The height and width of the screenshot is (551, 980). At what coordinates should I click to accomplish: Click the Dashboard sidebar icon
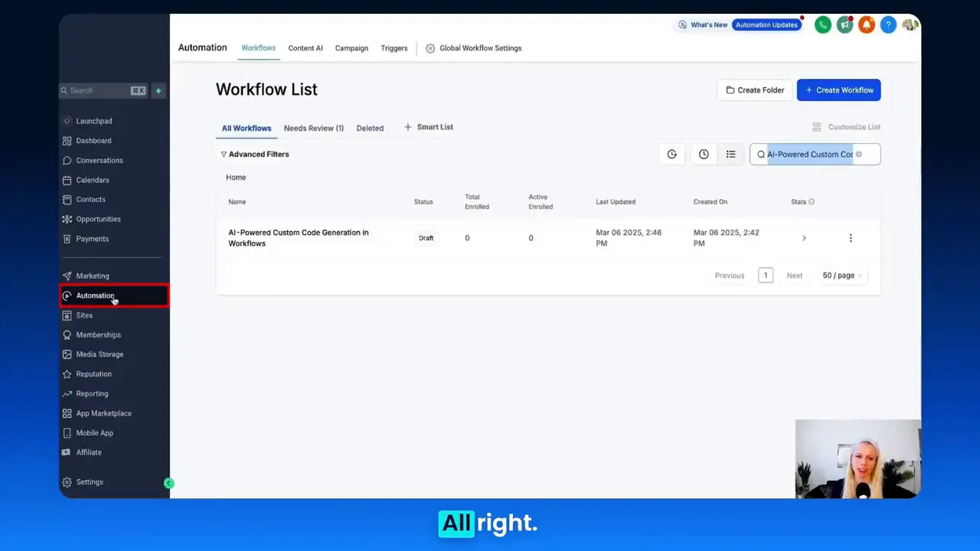(67, 141)
